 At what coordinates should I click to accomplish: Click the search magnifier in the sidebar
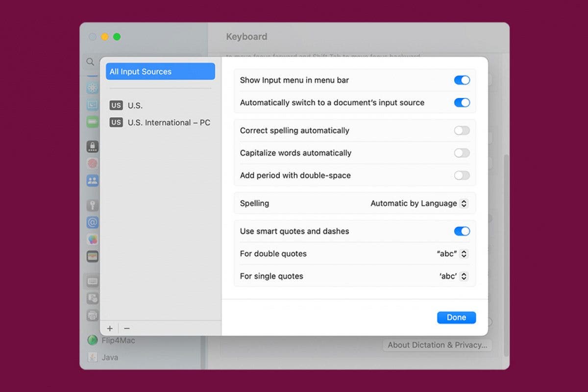click(90, 62)
